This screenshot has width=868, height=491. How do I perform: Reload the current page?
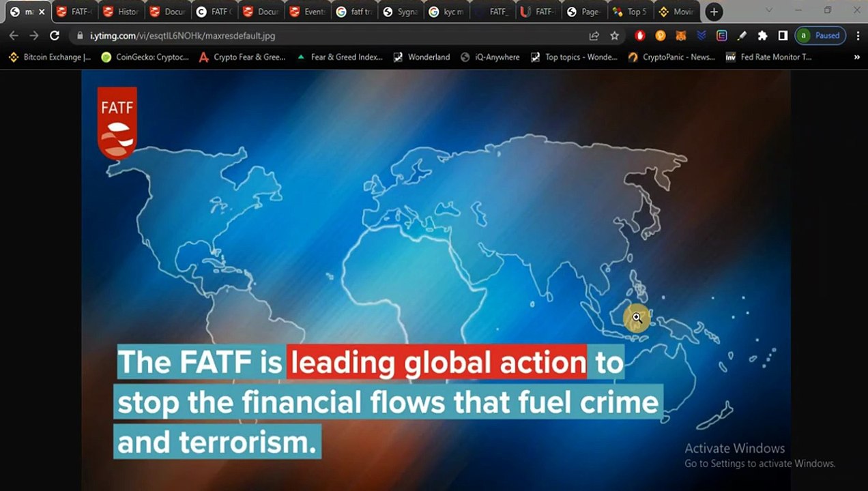[55, 35]
